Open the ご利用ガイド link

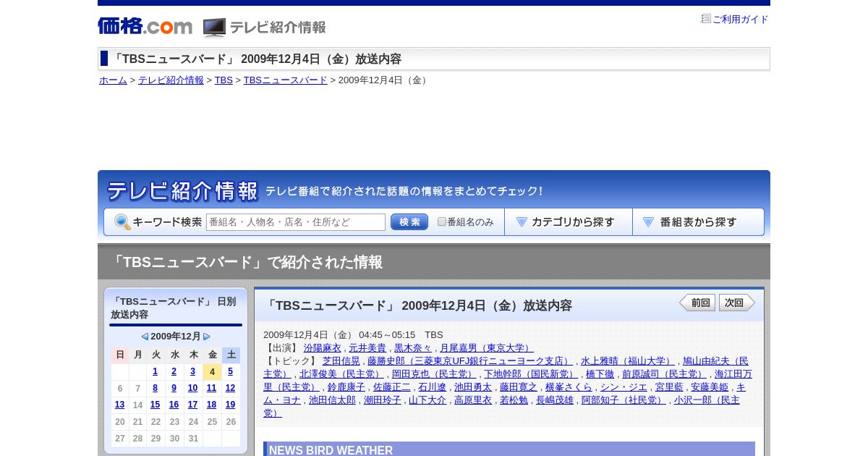pos(741,20)
